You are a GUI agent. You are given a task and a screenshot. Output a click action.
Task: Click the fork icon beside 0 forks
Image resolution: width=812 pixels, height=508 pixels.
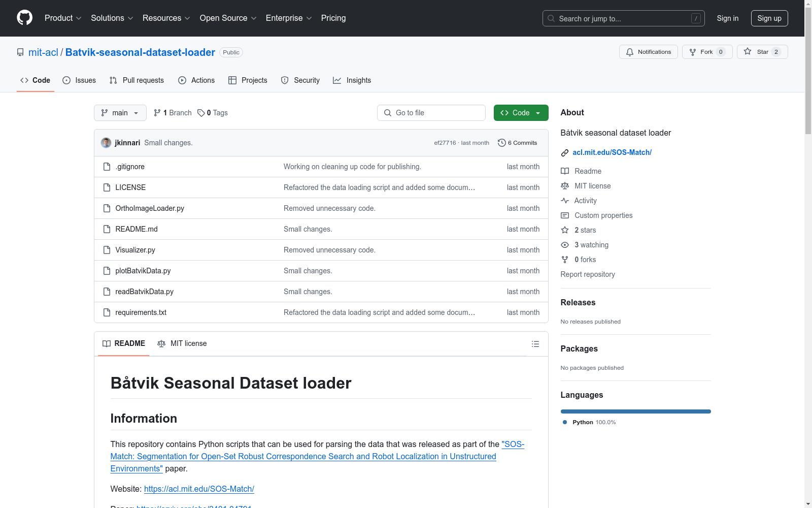click(x=565, y=260)
